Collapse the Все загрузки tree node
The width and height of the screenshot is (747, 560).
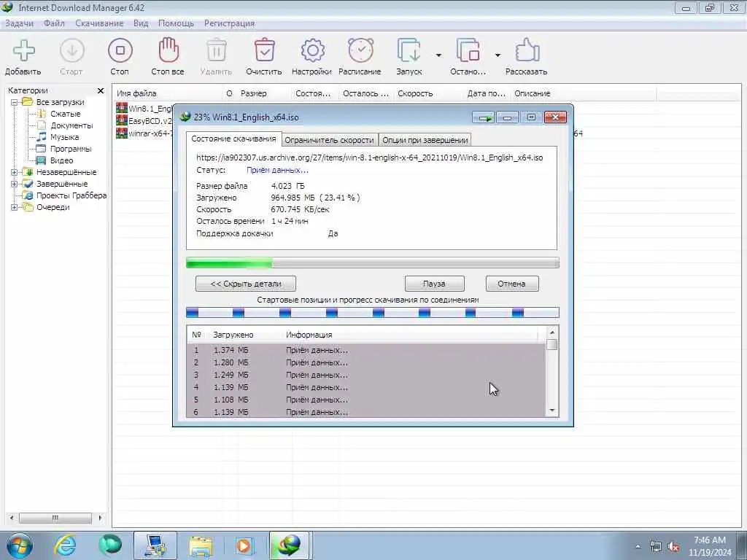15,102
